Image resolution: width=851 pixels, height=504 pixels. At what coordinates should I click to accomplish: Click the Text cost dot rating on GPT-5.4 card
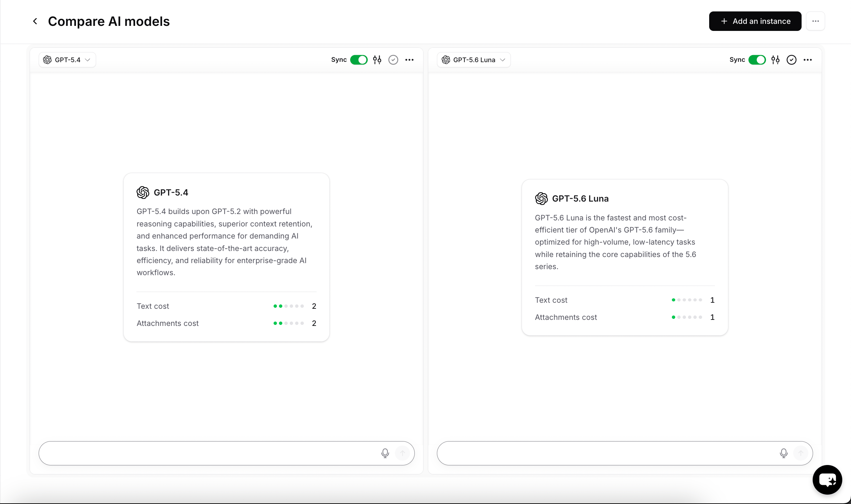(288, 306)
